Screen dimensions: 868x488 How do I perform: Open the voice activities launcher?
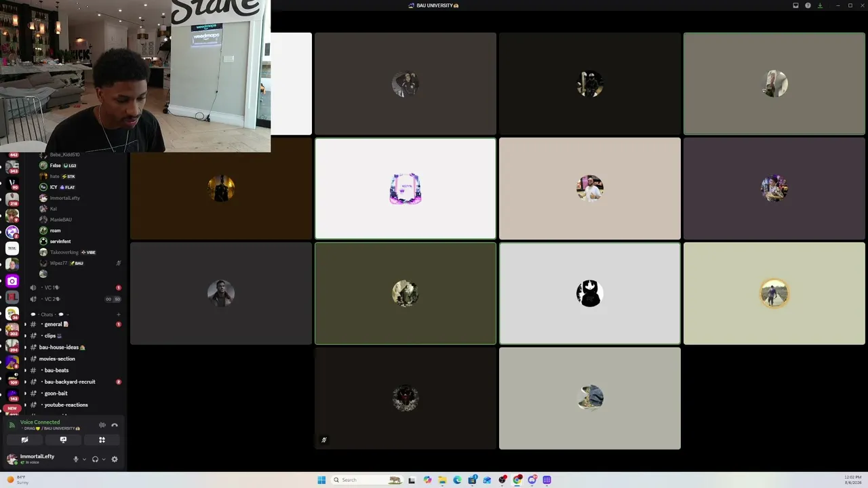coord(102,440)
